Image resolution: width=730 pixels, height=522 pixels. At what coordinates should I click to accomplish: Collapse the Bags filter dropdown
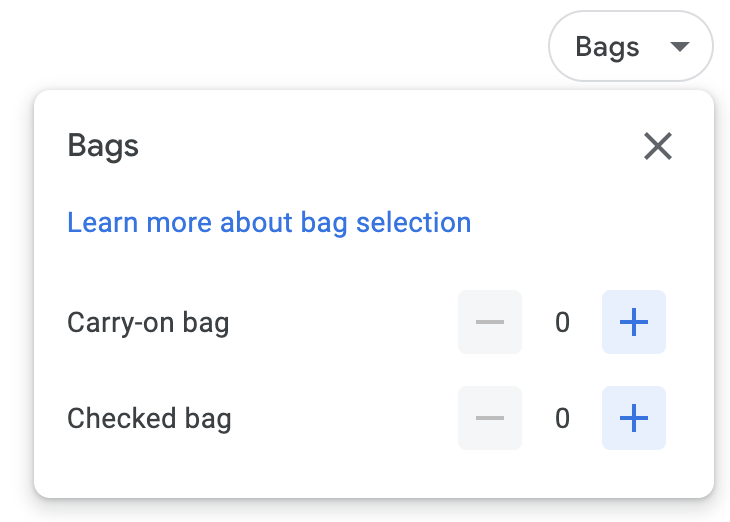tap(630, 47)
